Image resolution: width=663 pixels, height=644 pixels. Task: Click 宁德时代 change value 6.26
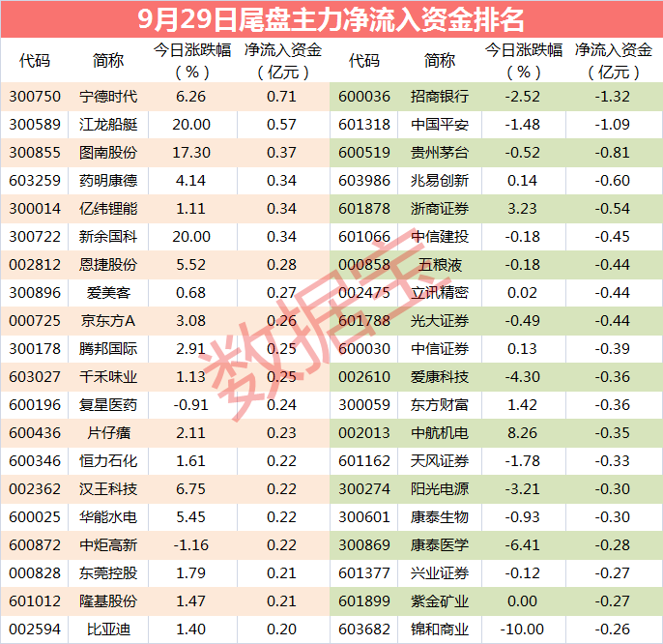[190, 97]
